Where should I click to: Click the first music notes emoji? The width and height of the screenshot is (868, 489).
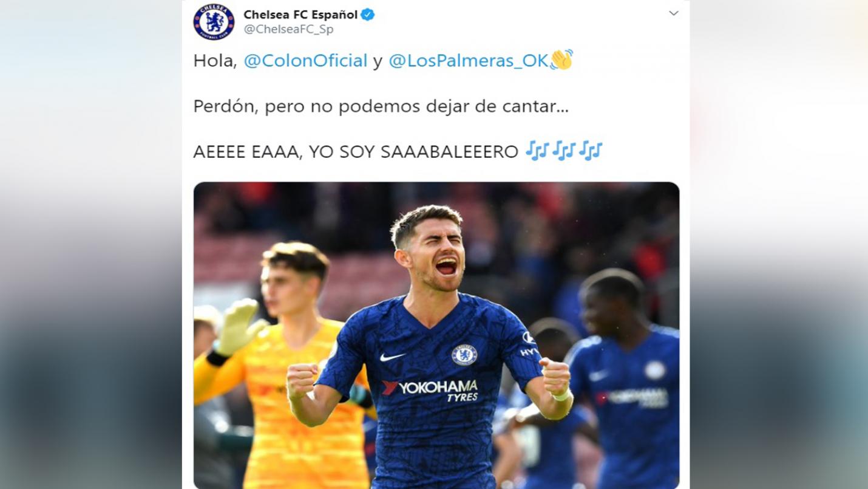537,151
